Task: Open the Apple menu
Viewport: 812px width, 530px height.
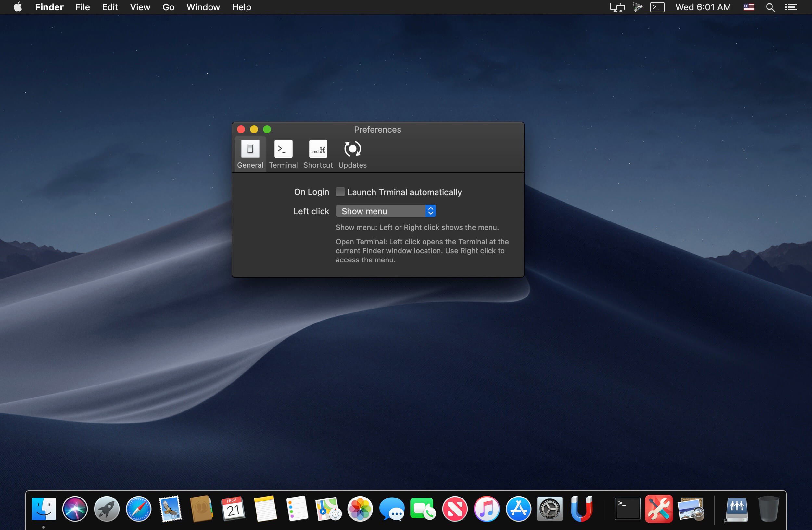Action: [x=18, y=7]
